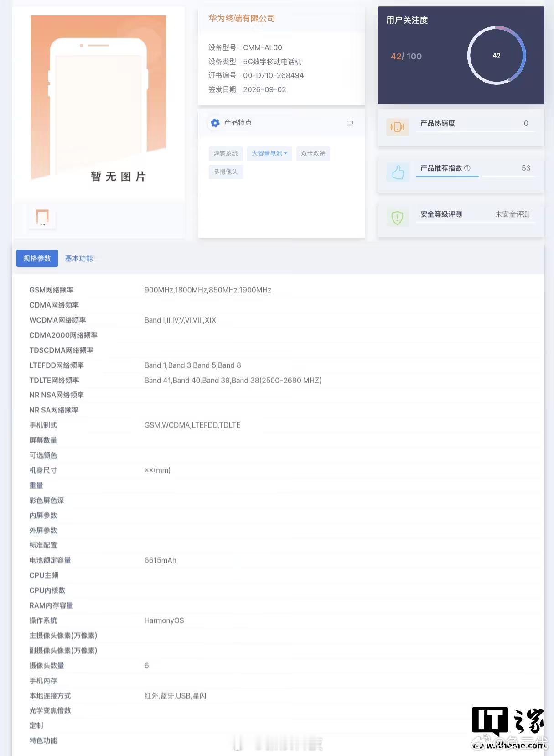Click the Band 41,Band 40 TDLTE value
The image size is (554, 756).
[233, 380]
